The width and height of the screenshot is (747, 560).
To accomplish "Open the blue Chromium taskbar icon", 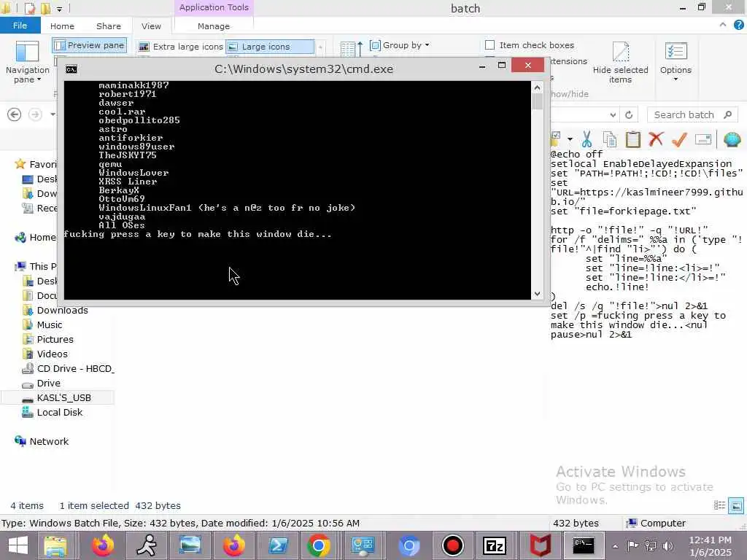I will click(409, 545).
